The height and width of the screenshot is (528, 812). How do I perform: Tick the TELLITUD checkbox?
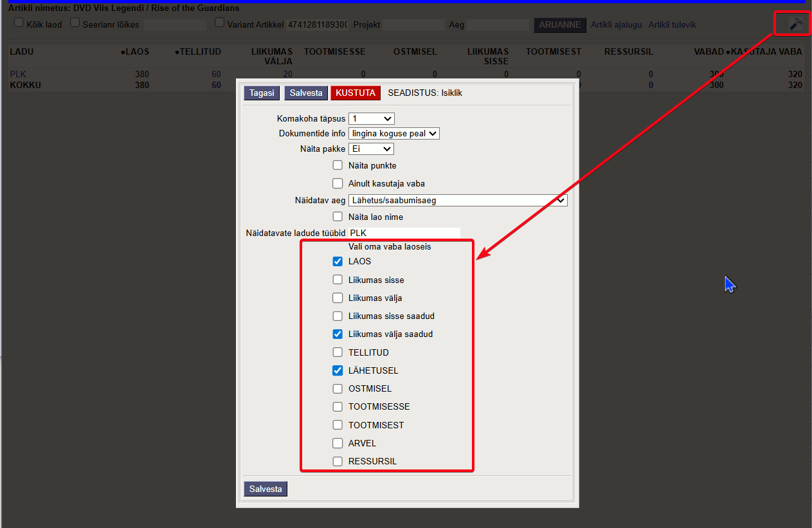pyautogui.click(x=338, y=352)
